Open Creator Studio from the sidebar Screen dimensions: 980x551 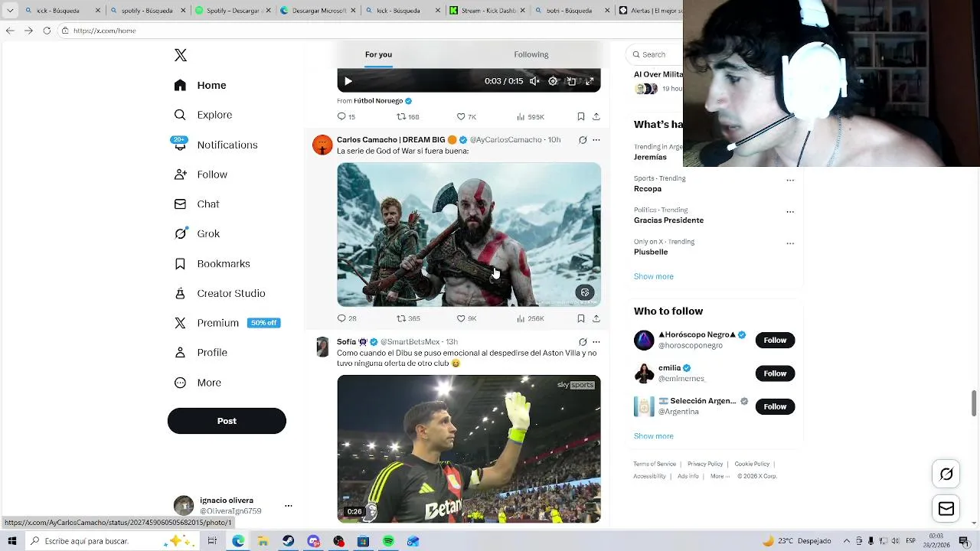(x=220, y=293)
